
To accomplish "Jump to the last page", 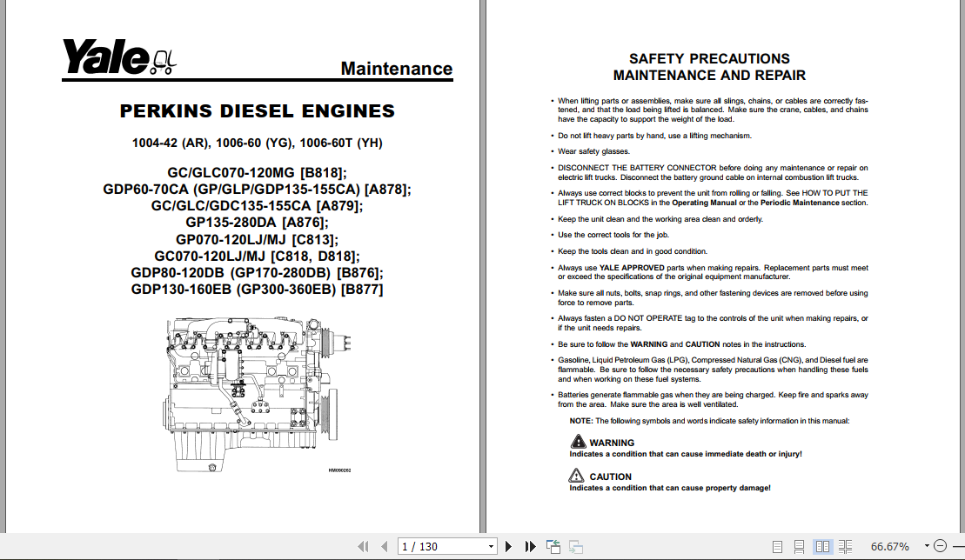I will tap(530, 546).
